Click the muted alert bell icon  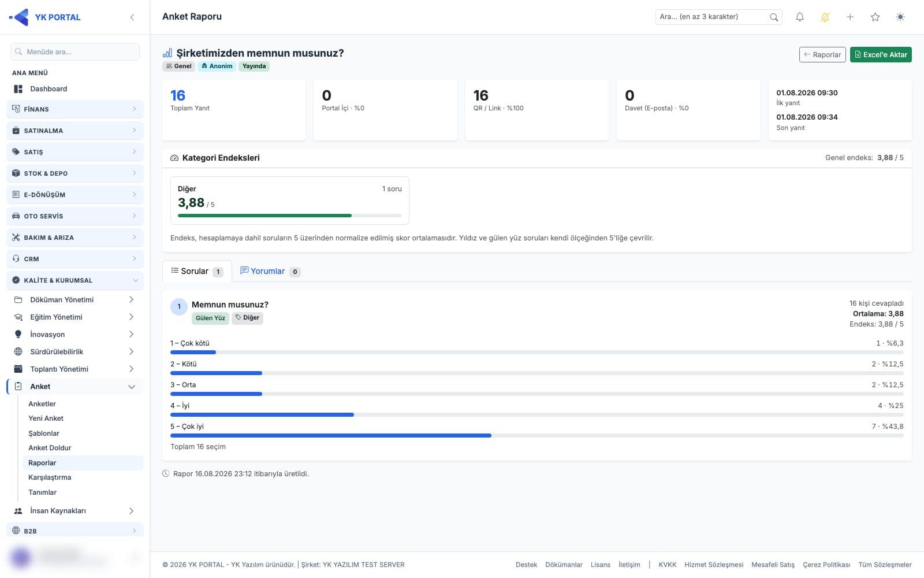(x=825, y=17)
